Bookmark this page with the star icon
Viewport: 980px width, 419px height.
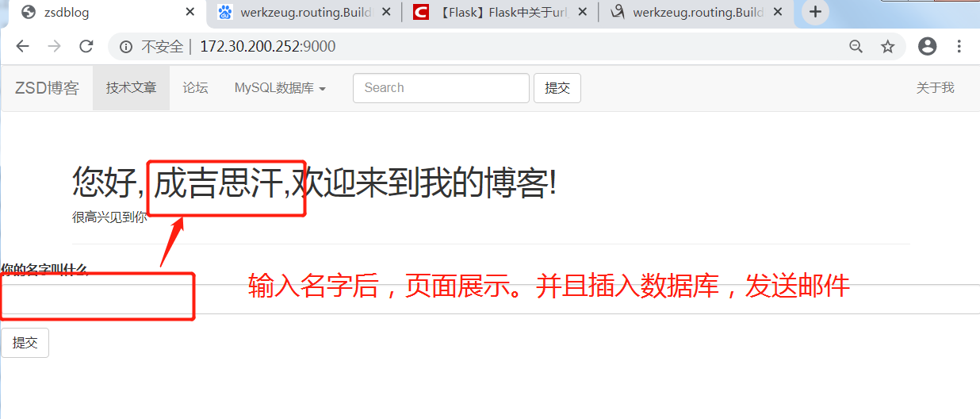[888, 47]
